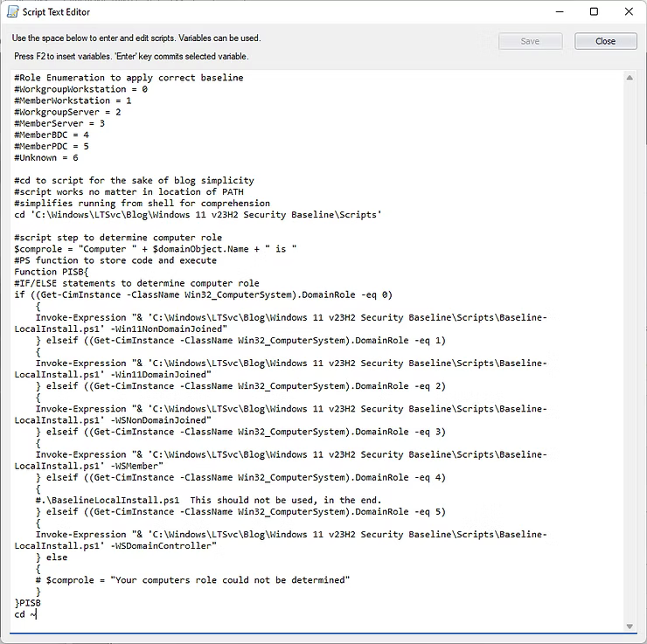Click the Save button
This screenshot has height=644, width=647.
pyautogui.click(x=530, y=41)
